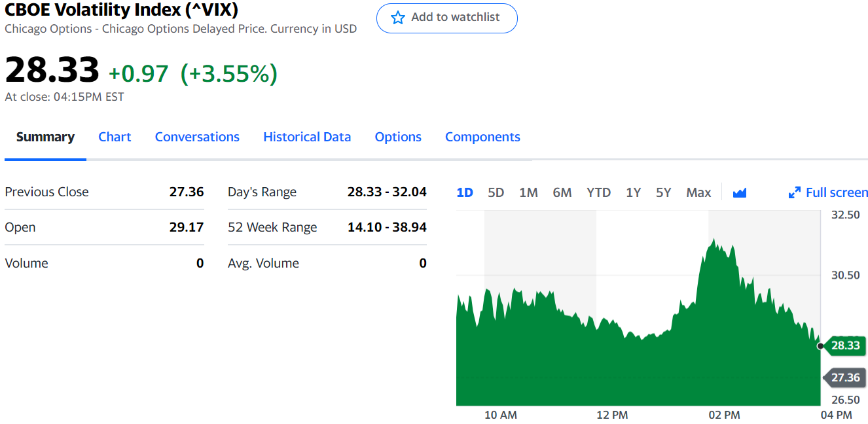Click the 02 PM time axis label
The image size is (868, 424).
coord(724,415)
